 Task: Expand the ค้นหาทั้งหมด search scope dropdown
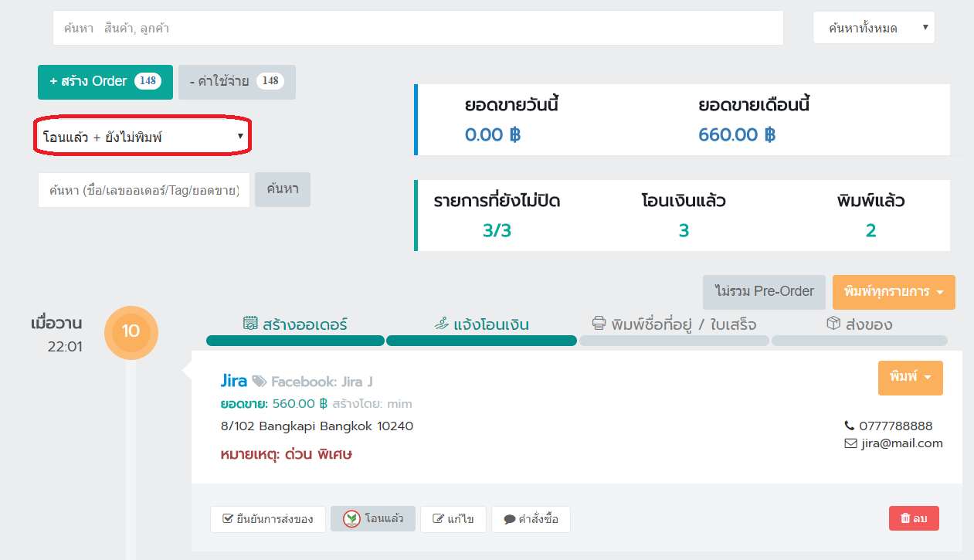873,28
